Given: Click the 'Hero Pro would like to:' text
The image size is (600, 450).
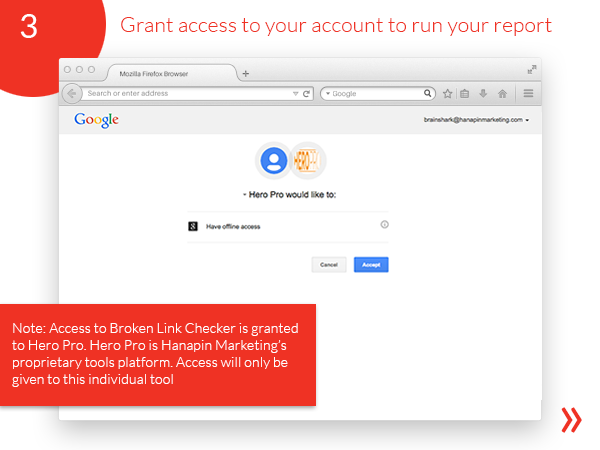Looking at the screenshot, I should [292, 195].
